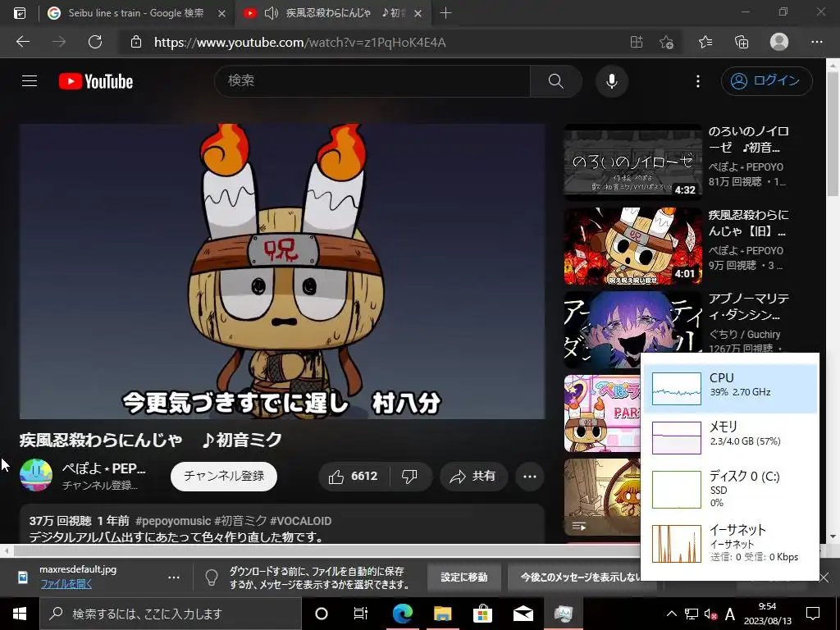The image size is (840, 630).
Task: Subscribe using the チャンネル登録 button
Action: coord(224,477)
